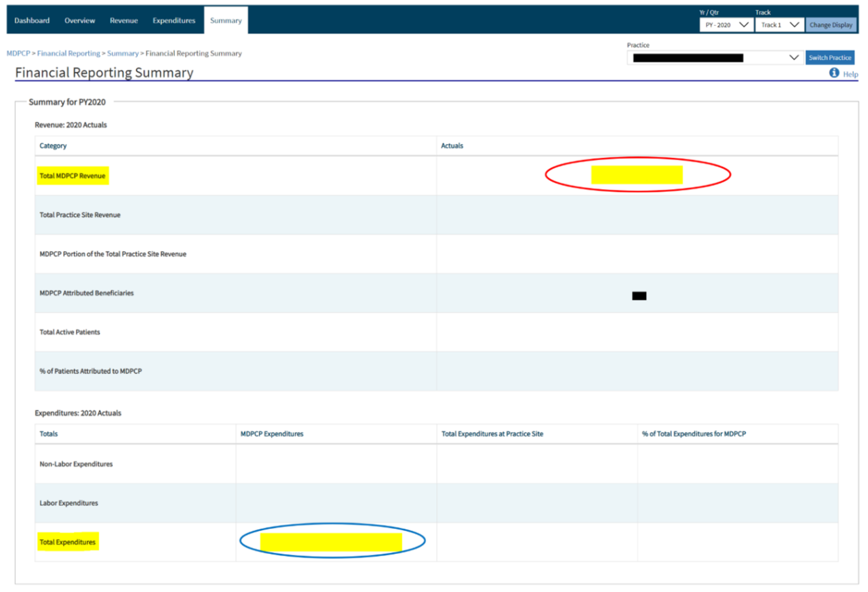
Task: Expand the Track dropdown showing Track 1
Action: click(x=779, y=25)
